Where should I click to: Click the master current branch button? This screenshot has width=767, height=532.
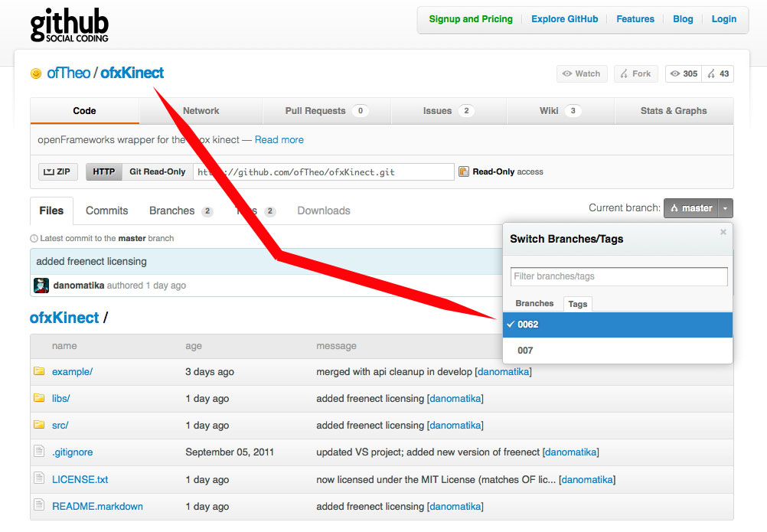[x=691, y=208]
